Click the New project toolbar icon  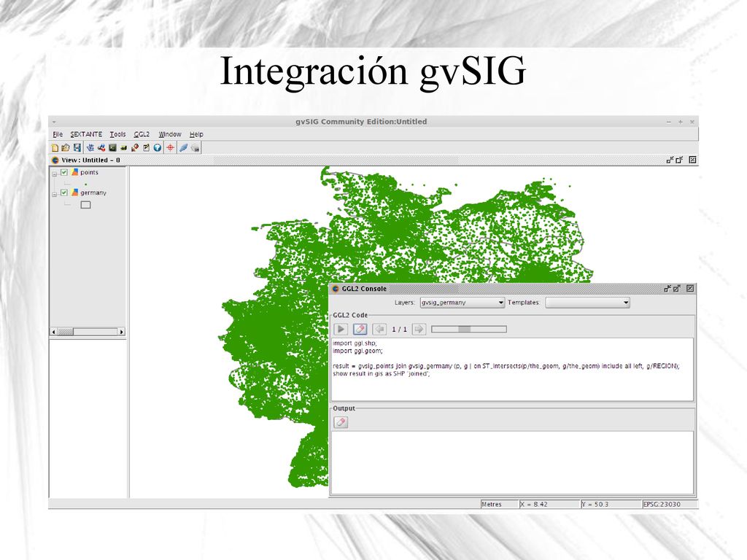pos(55,148)
